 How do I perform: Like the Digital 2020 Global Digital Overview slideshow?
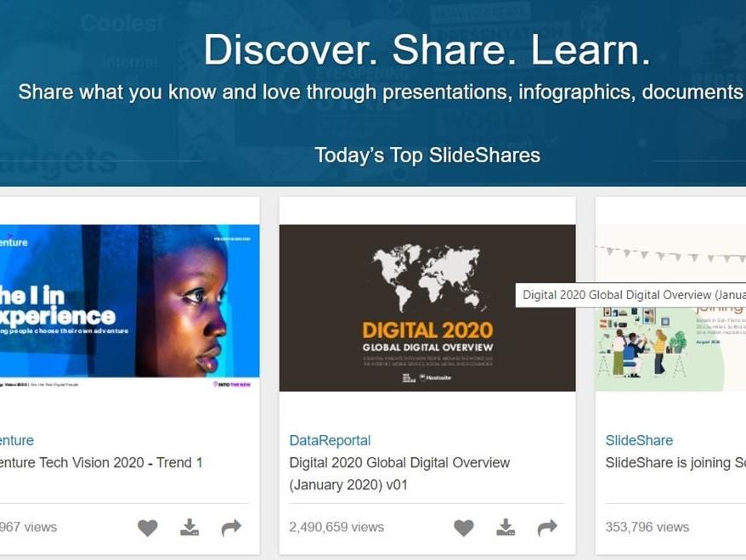(464, 528)
